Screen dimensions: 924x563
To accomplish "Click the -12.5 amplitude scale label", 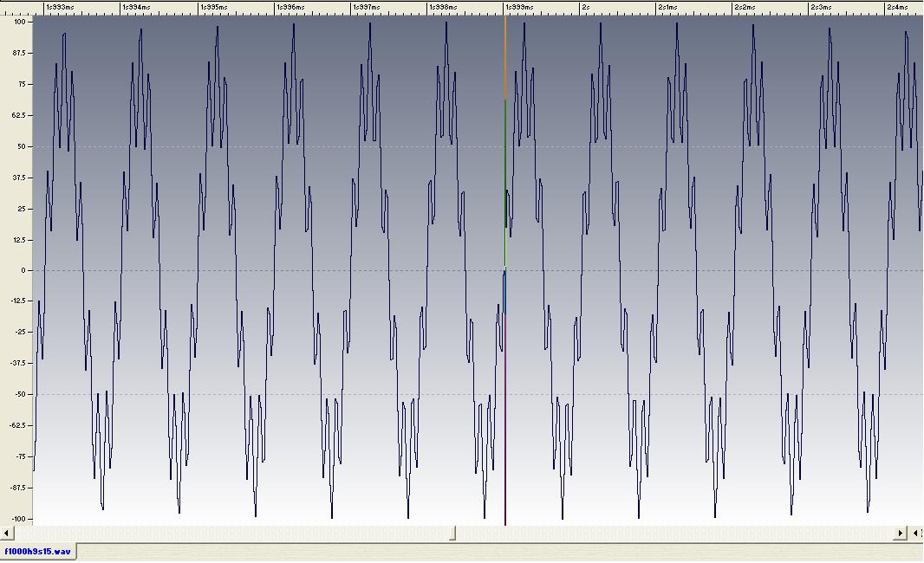I will [17, 301].
